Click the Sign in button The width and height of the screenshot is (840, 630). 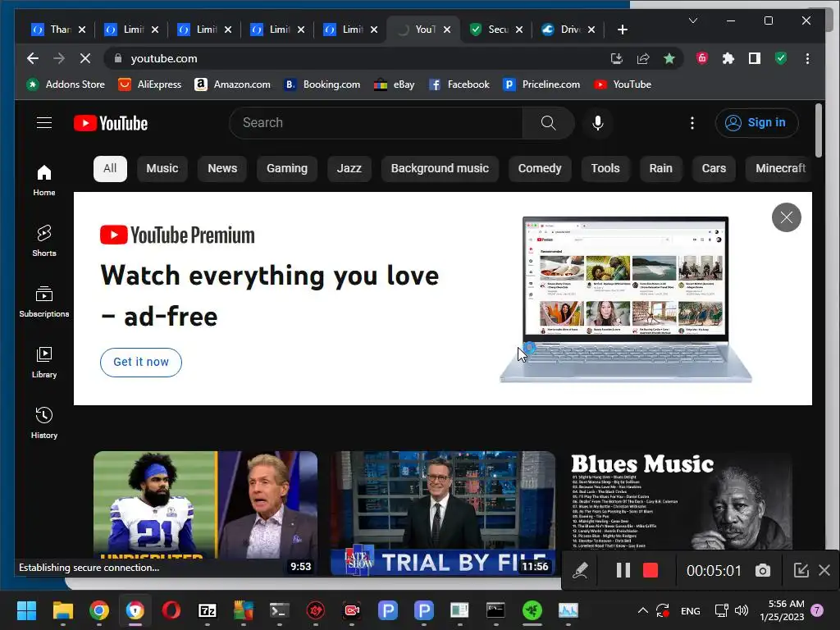click(756, 123)
